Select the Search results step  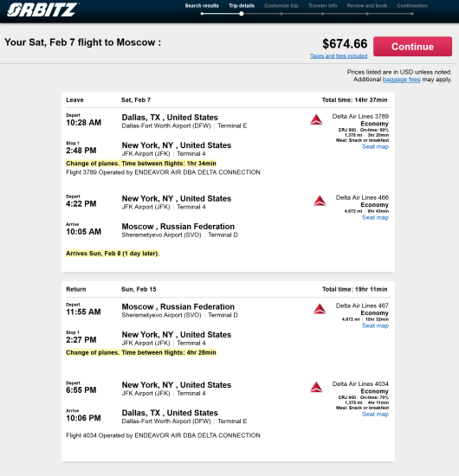[x=202, y=6]
